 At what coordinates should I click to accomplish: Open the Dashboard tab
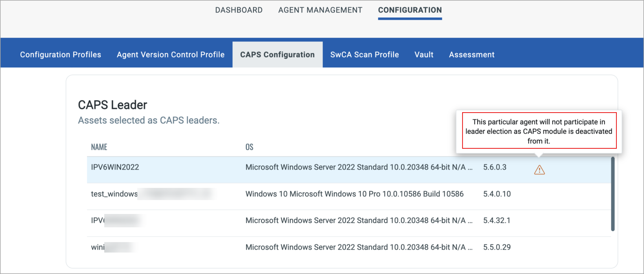pyautogui.click(x=239, y=10)
